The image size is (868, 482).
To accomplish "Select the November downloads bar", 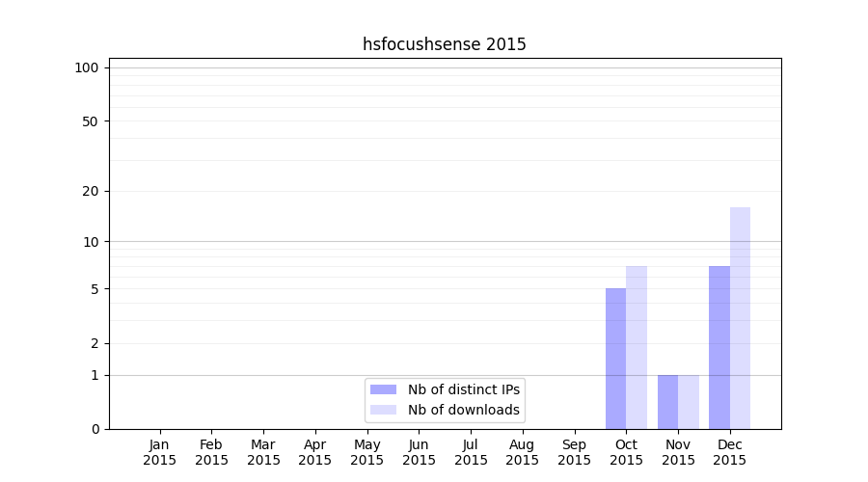I will pyautogui.click(x=689, y=402).
